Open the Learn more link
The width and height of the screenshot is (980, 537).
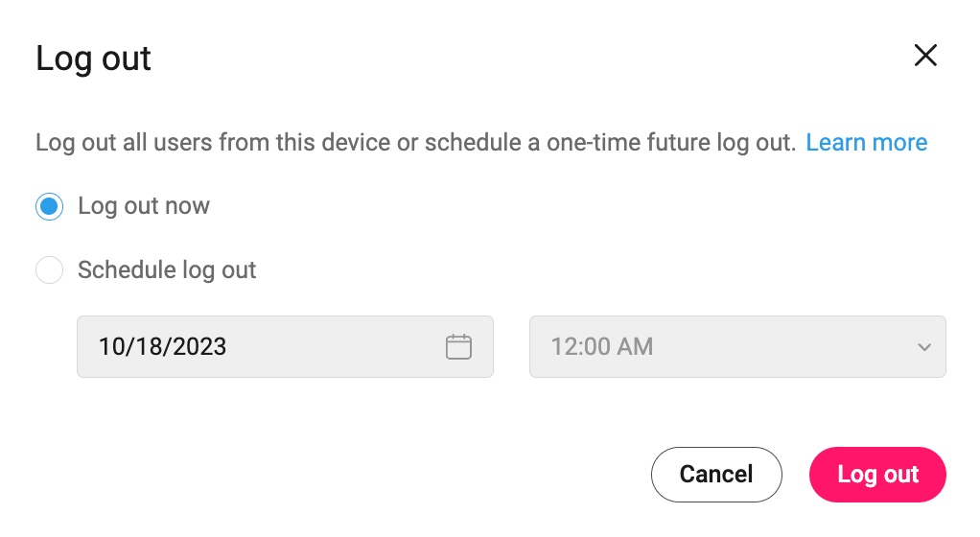(x=866, y=143)
